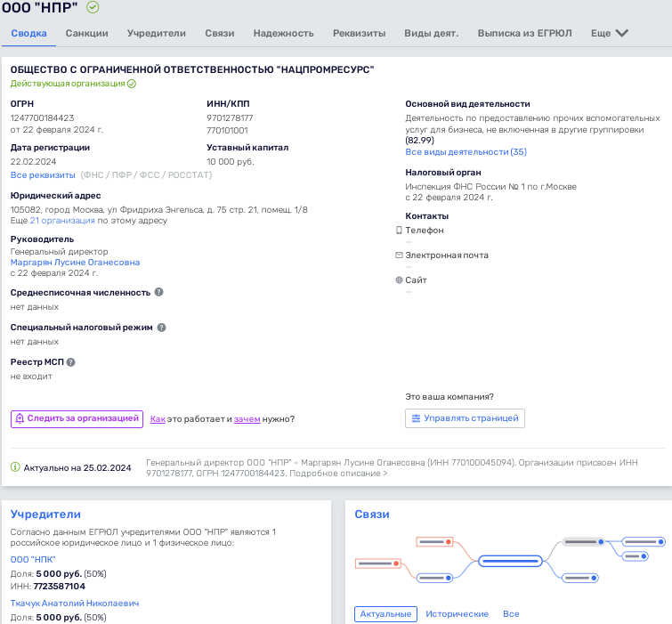Click the help icon next to Реестр МСП
The width and height of the screenshot is (672, 624).
point(71,362)
